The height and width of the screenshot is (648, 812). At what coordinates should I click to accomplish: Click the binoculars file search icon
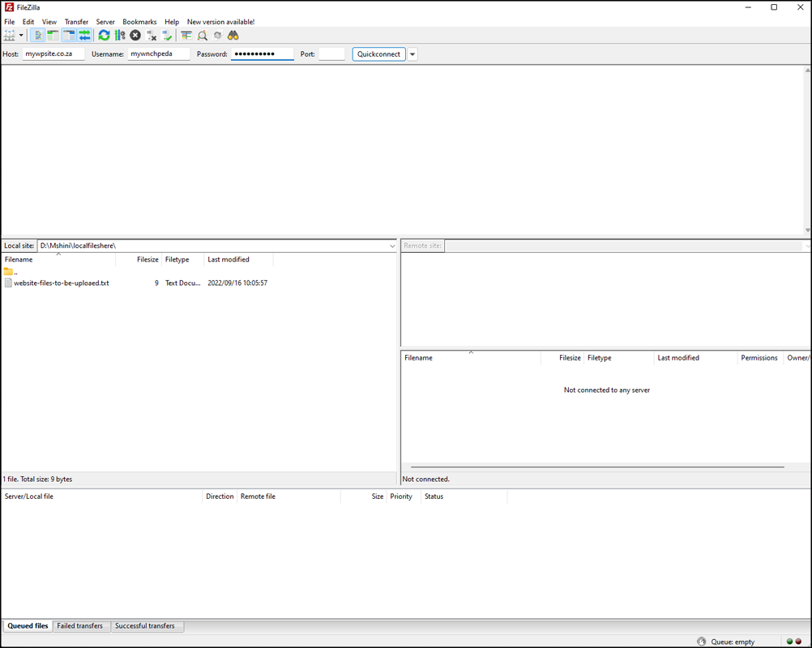pos(233,36)
